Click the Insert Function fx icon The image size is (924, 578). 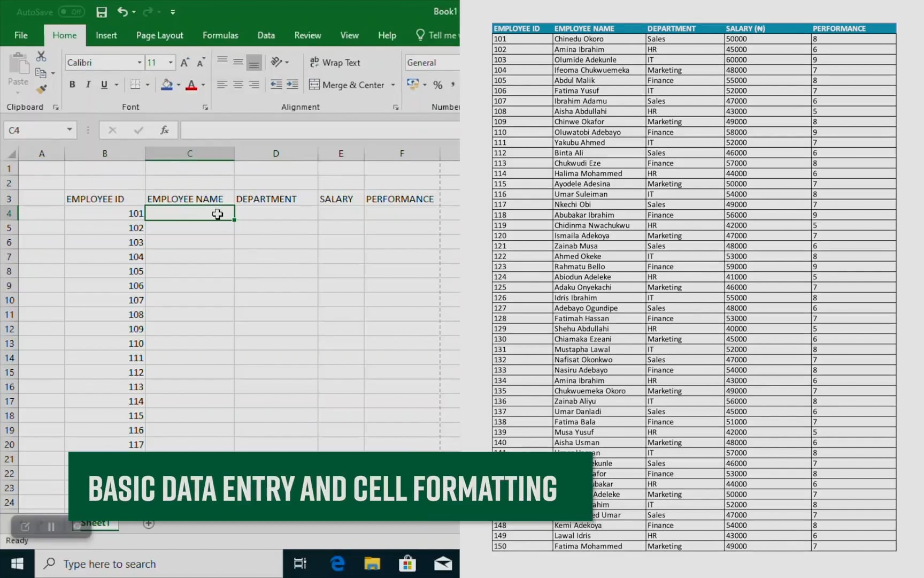[165, 130]
